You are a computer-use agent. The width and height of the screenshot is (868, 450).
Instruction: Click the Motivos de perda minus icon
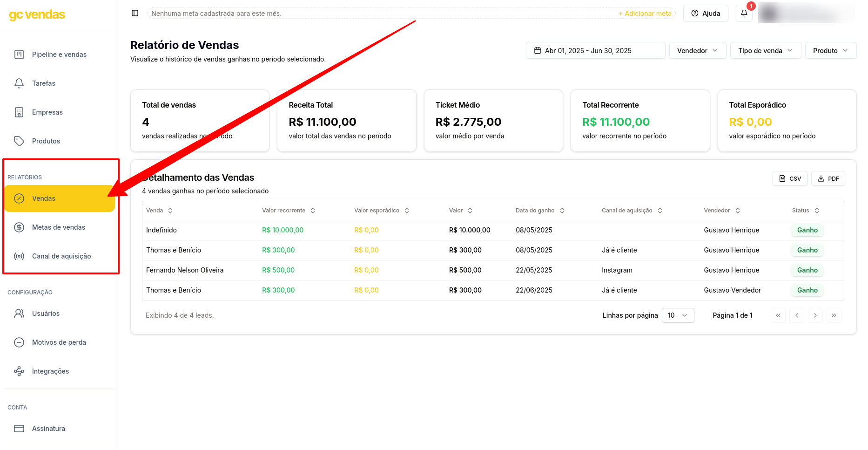click(x=19, y=342)
